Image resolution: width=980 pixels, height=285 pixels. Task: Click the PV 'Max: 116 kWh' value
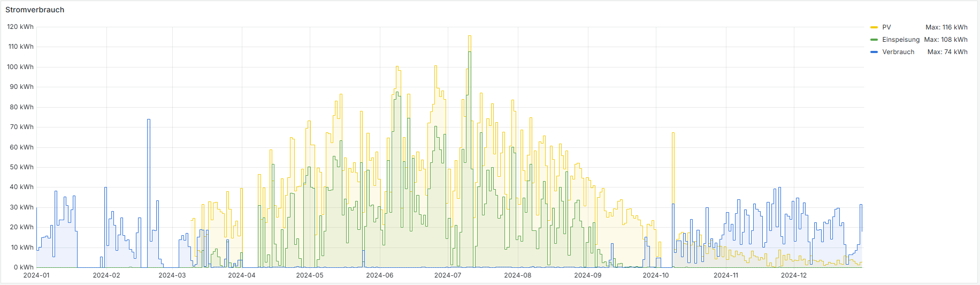(946, 27)
